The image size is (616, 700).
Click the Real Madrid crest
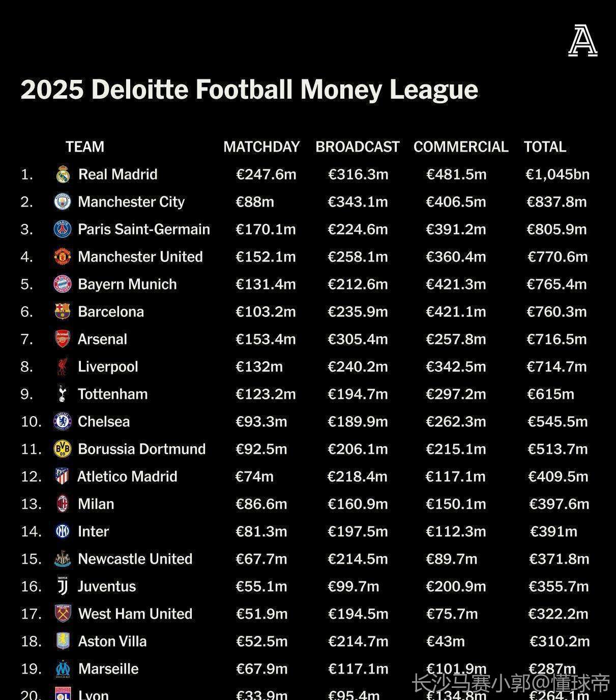63,175
